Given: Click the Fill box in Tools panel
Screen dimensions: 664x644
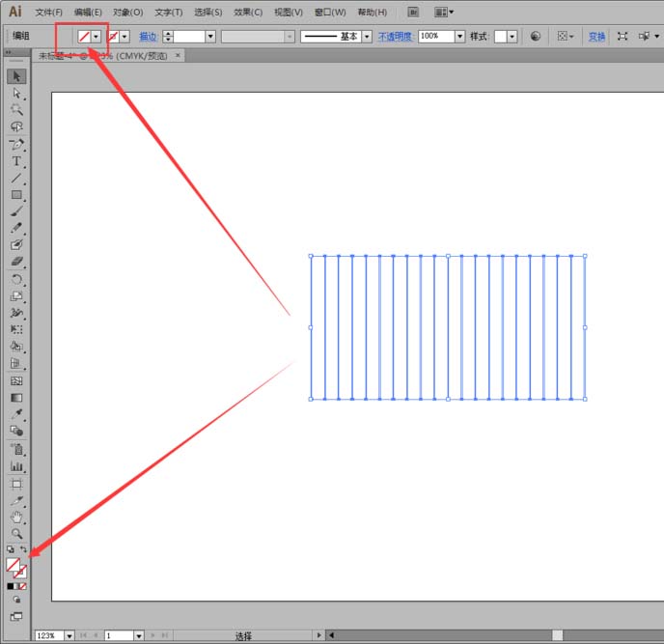Looking at the screenshot, I should pos(13,565).
